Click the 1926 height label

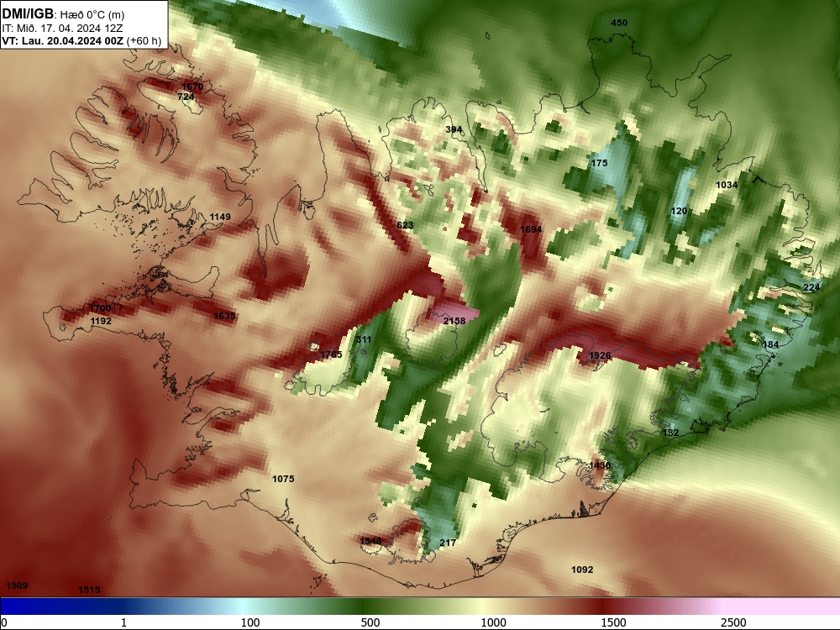[600, 355]
